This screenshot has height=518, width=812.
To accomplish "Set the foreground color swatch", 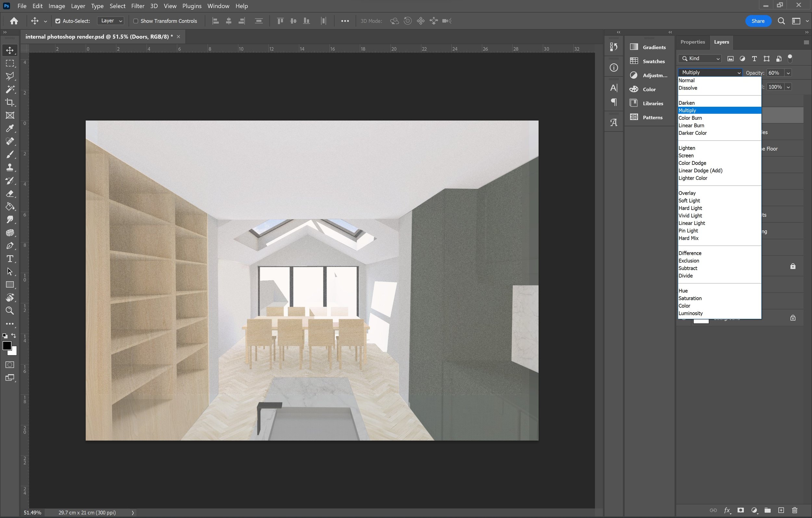I will [7, 345].
